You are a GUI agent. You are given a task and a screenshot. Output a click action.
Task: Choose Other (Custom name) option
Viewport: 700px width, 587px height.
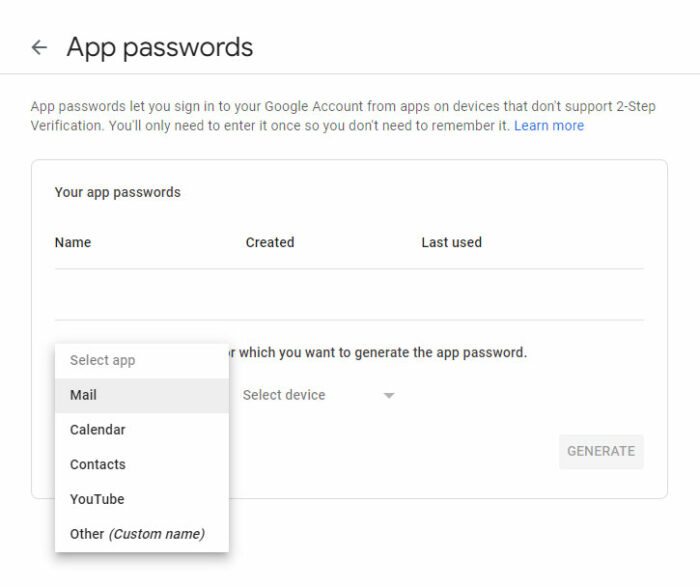142,533
